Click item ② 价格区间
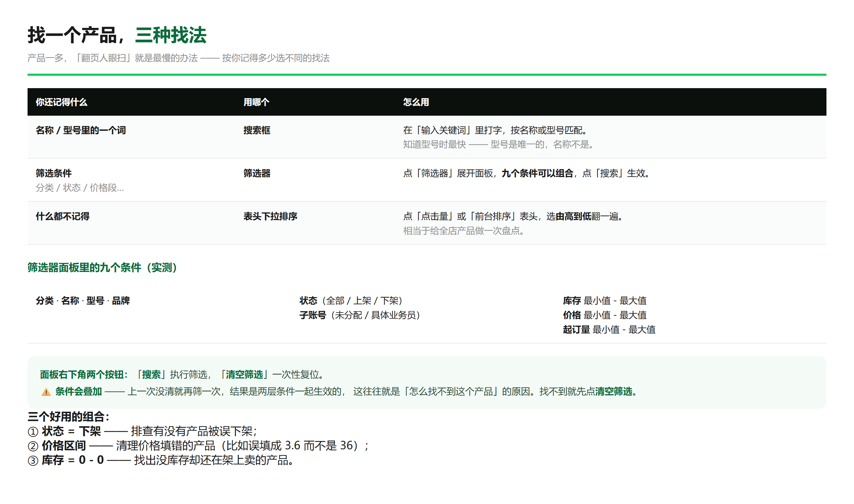Viewport: 854px width, 504px height. coord(199,445)
